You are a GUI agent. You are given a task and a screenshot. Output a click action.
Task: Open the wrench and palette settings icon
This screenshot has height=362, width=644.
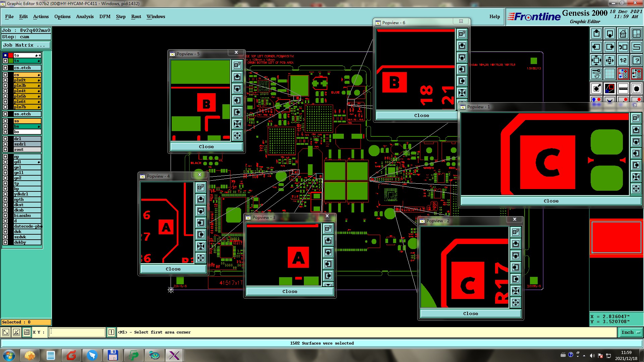(596, 74)
